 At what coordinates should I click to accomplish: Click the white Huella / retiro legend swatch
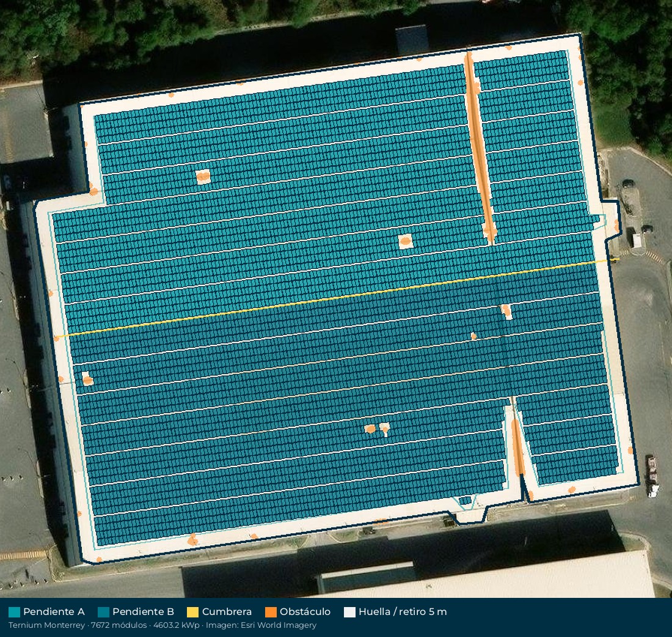(x=349, y=612)
